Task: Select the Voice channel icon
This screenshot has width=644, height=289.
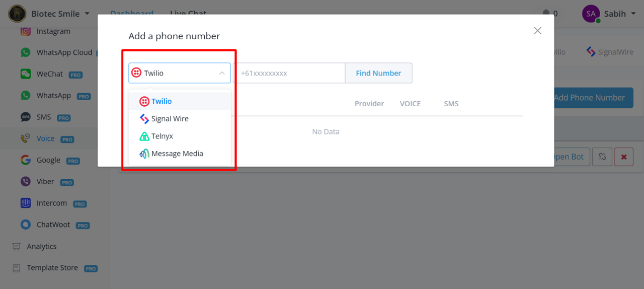Action: (x=26, y=138)
